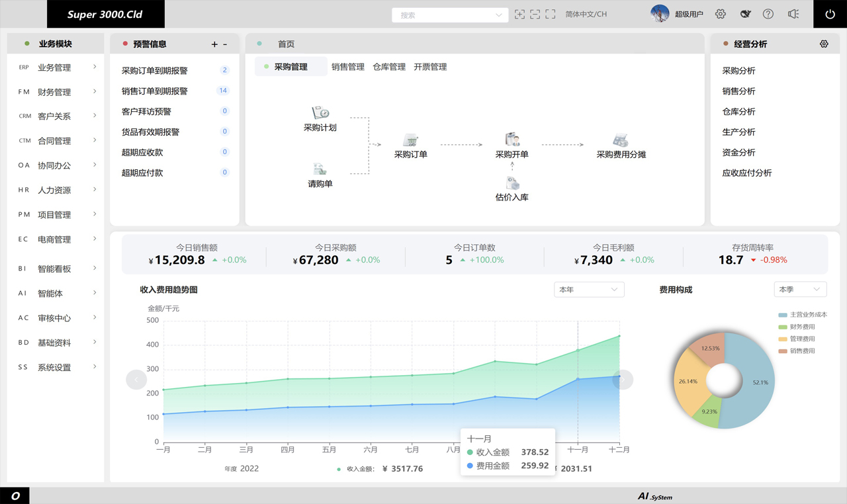Expand 智能看板 BI module
847x504 pixels.
click(x=56, y=269)
